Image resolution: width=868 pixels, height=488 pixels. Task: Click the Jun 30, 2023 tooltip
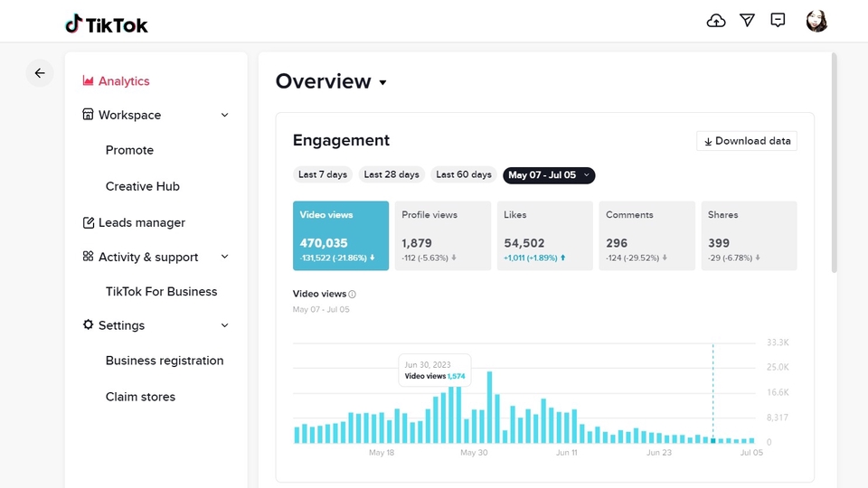(435, 371)
